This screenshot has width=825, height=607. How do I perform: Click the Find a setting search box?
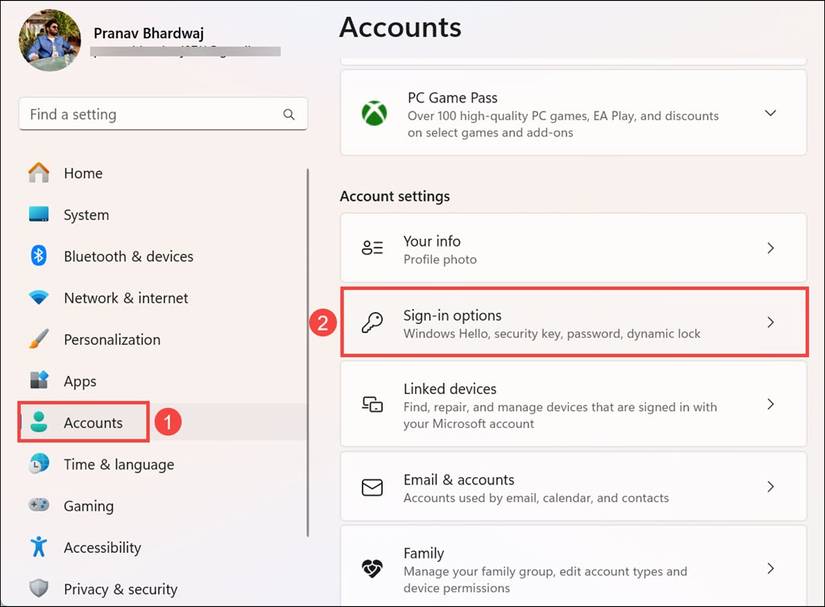coord(163,114)
